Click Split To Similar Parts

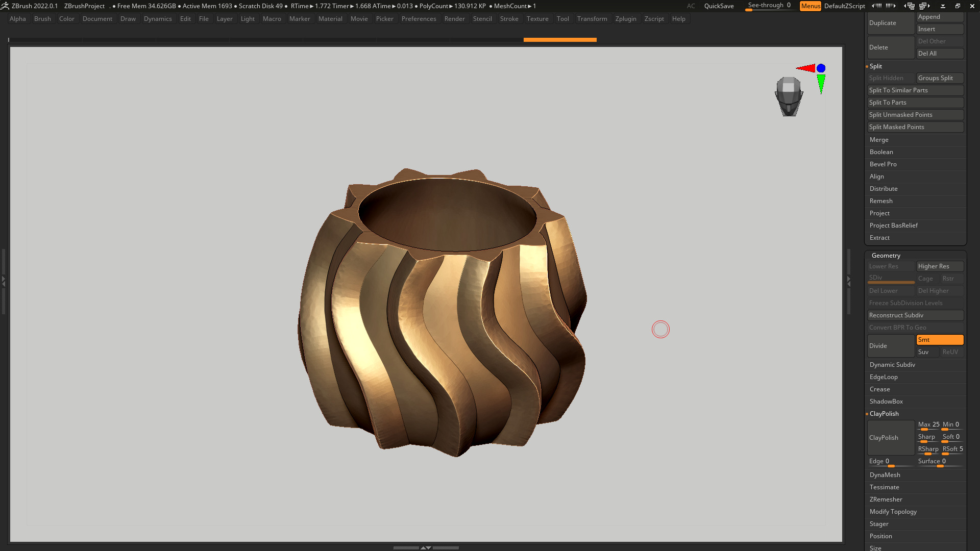point(915,90)
